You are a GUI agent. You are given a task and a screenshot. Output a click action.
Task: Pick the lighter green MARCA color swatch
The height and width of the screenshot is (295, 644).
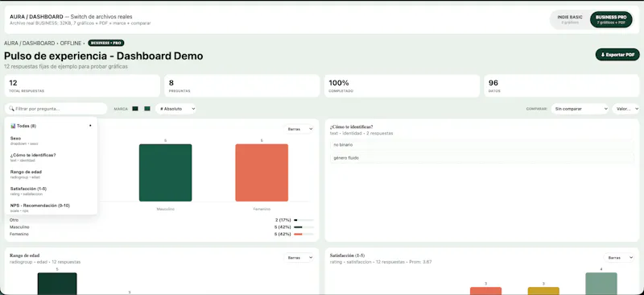click(147, 109)
